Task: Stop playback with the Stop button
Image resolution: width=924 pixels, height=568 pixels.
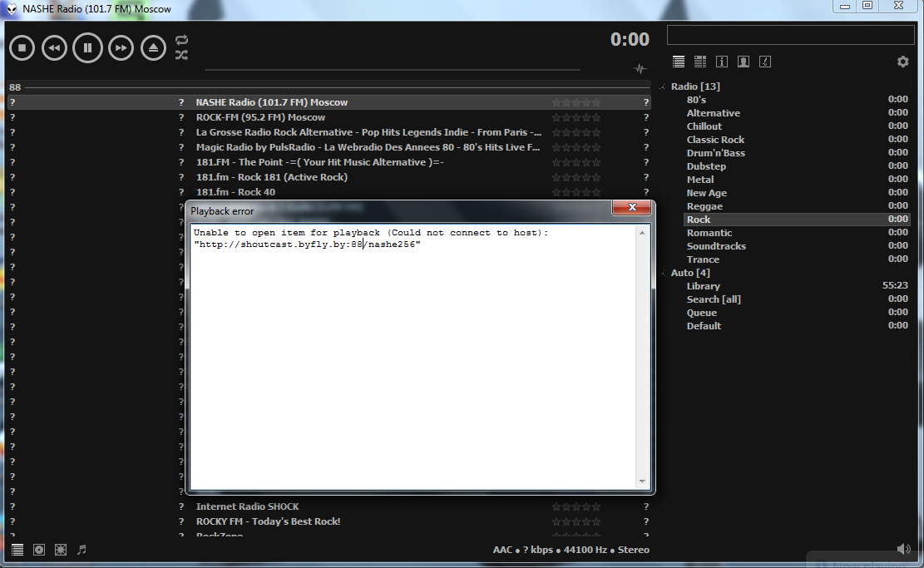Action: [x=22, y=47]
